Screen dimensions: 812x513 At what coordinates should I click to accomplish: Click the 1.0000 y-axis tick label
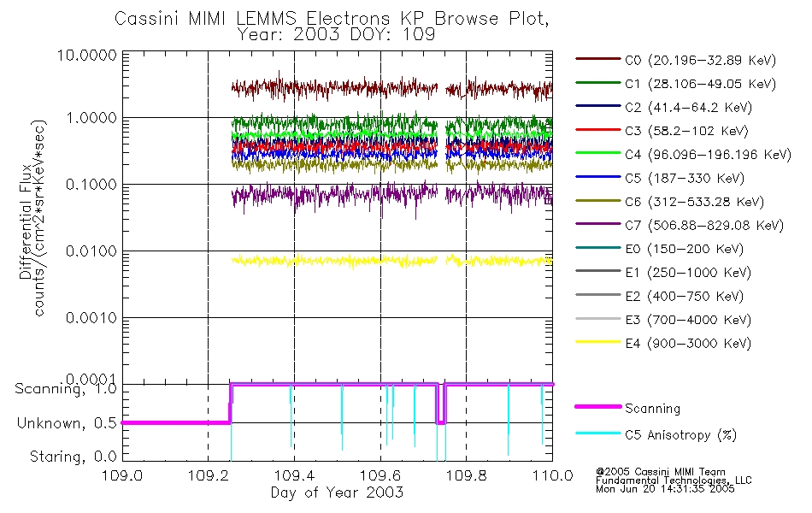click(91, 118)
